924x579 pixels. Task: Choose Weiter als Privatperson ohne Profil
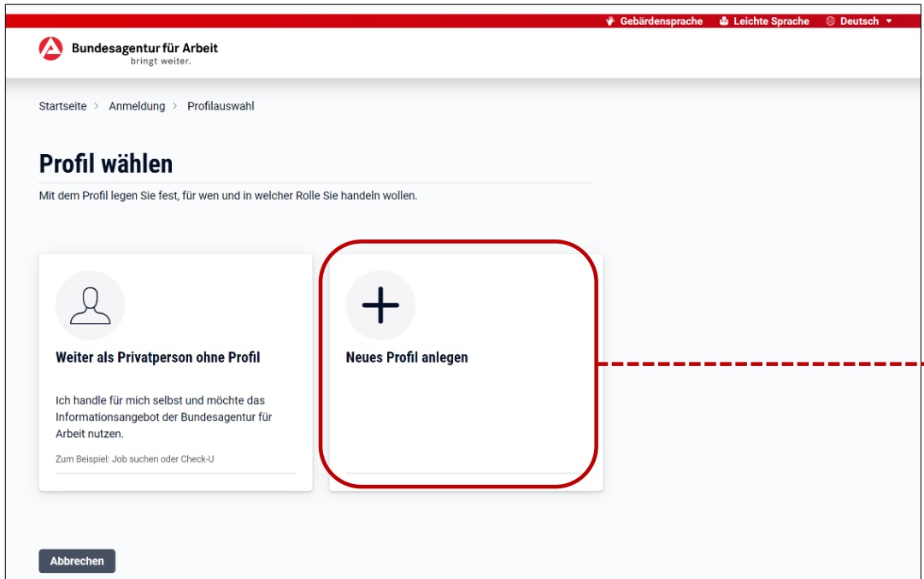pos(157,357)
